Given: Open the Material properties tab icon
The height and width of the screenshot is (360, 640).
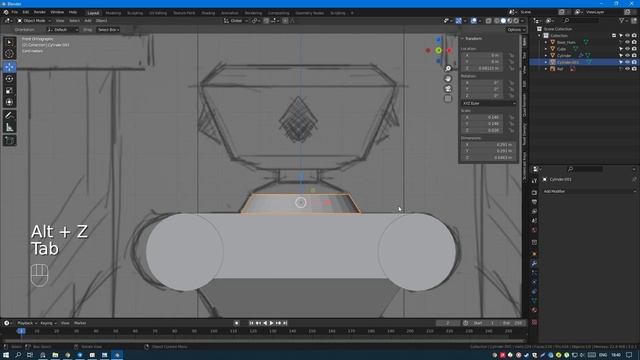Looking at the screenshot, I should (x=534, y=310).
